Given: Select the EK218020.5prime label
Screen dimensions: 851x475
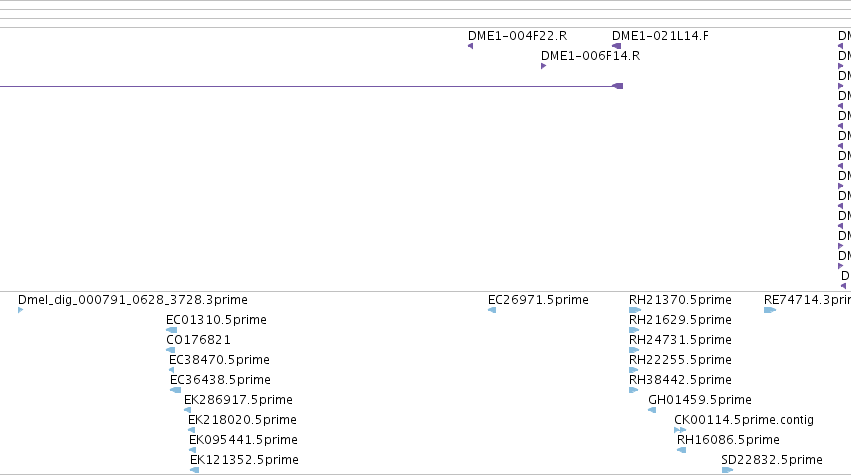Looking at the screenshot, I should [242, 420].
